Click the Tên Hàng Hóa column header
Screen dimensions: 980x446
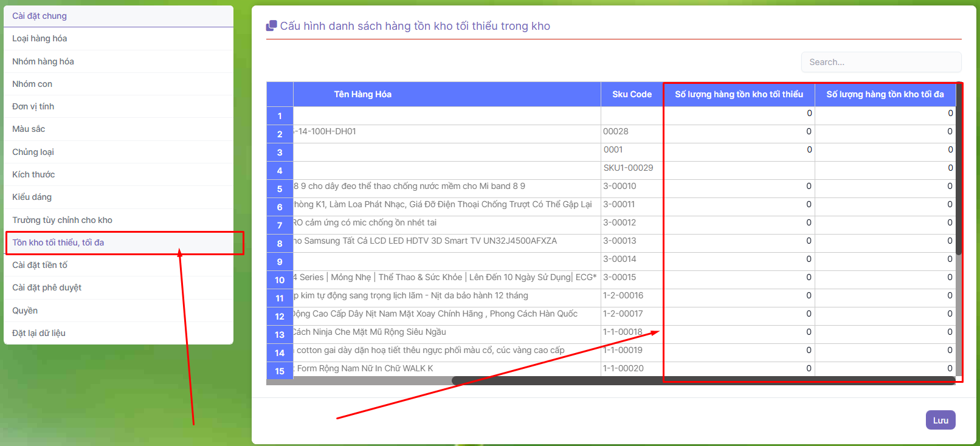(363, 94)
